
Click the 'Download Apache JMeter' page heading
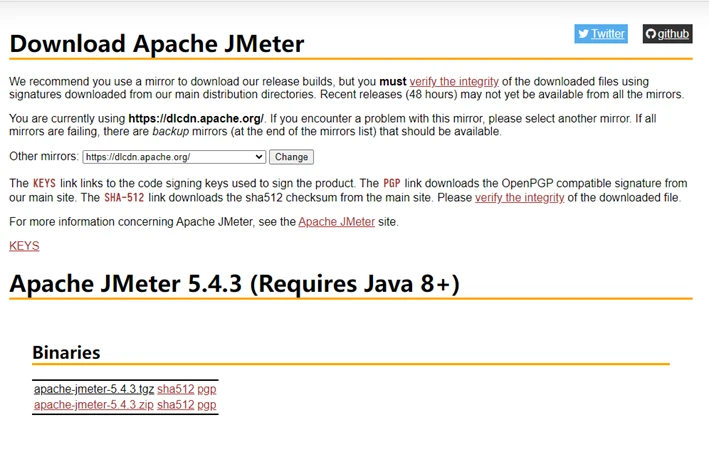pyautogui.click(x=157, y=44)
